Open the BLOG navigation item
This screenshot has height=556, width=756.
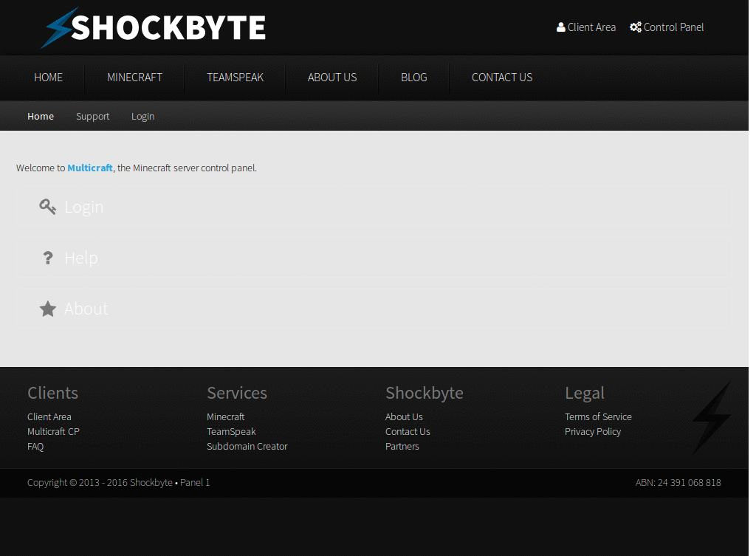pos(414,77)
